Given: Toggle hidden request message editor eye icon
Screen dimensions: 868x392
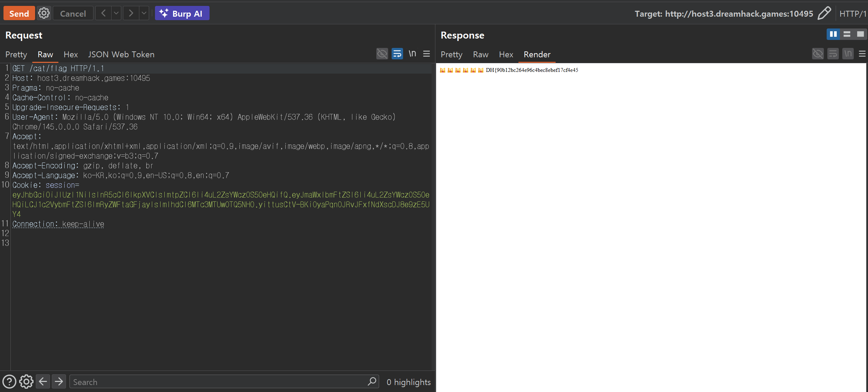Looking at the screenshot, I should 382,54.
